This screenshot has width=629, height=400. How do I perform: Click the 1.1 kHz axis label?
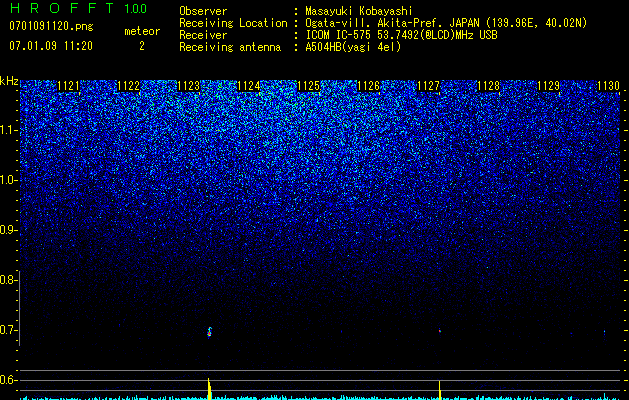9,130
